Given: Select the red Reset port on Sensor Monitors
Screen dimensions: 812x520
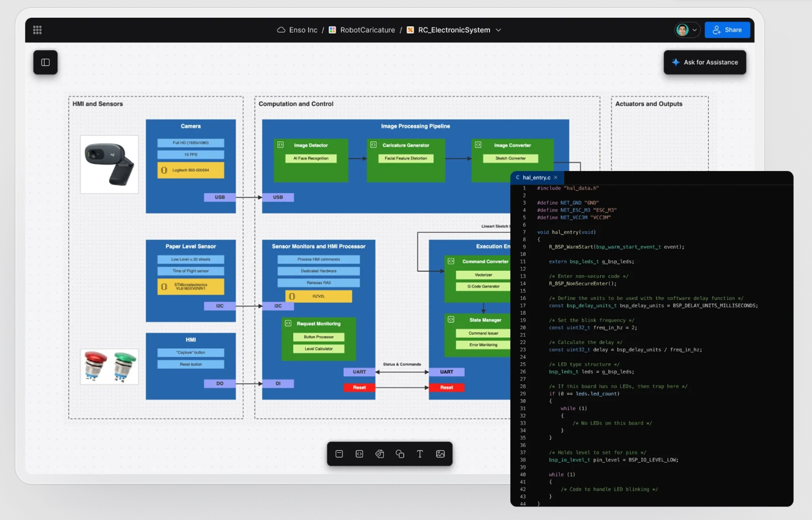Looking at the screenshot, I should click(359, 387).
